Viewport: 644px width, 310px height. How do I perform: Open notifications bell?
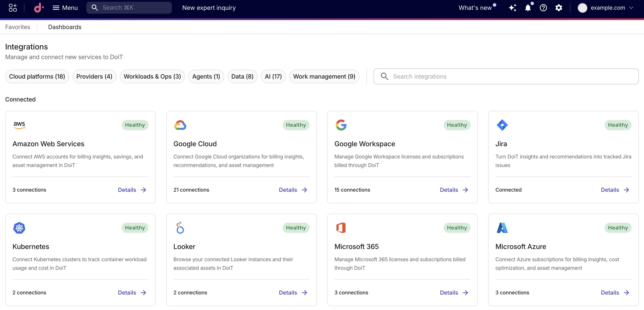(528, 8)
